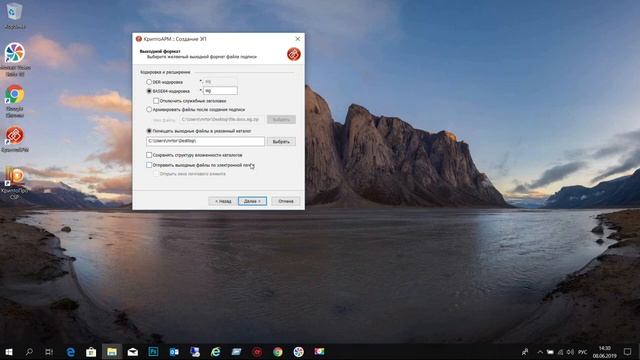The width and height of the screenshot is (640, 360).
Task: Open the pinwheel app in the taskbar
Action: [298, 352]
